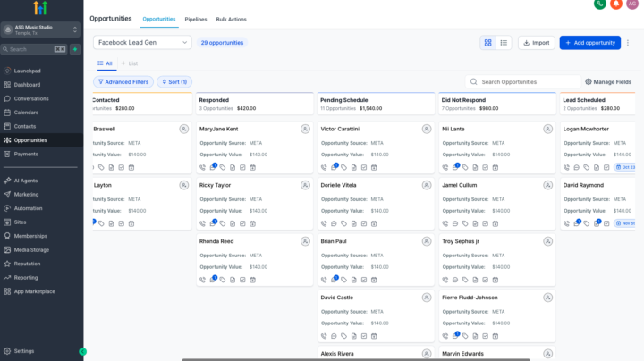Switch to list view layout
This screenshot has height=361, width=644.
[x=504, y=42]
